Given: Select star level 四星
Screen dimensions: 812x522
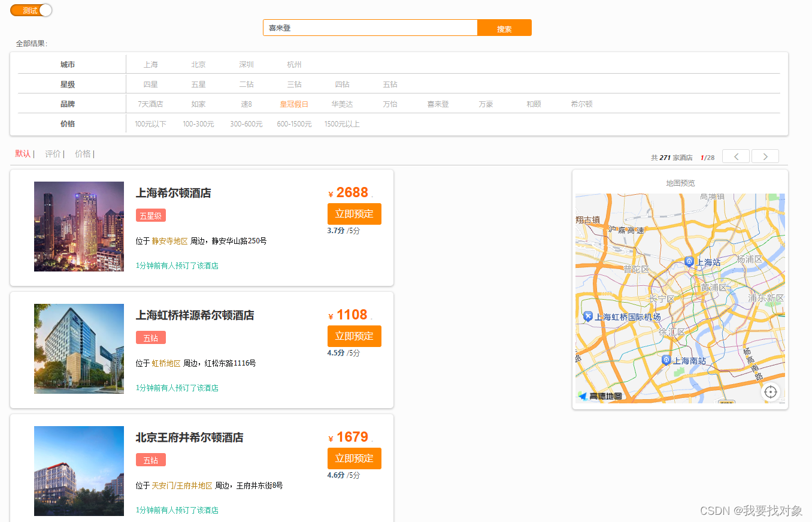Looking at the screenshot, I should [x=150, y=85].
